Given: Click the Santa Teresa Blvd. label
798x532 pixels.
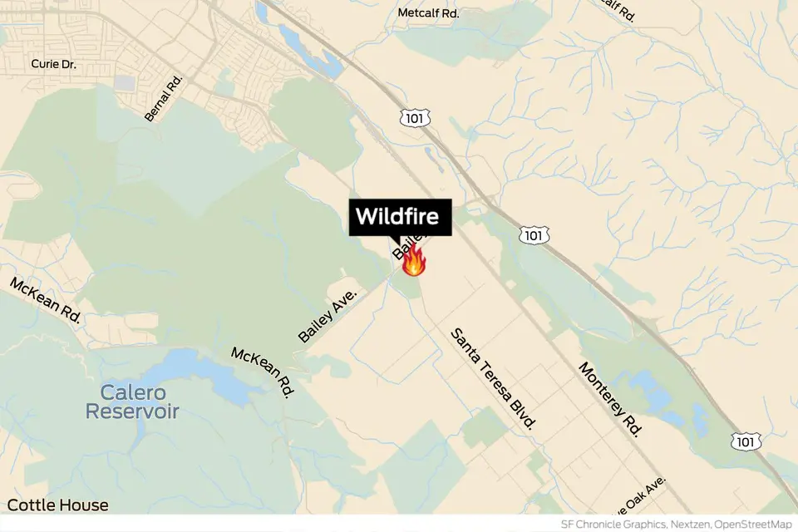Looking at the screenshot, I should [x=494, y=379].
